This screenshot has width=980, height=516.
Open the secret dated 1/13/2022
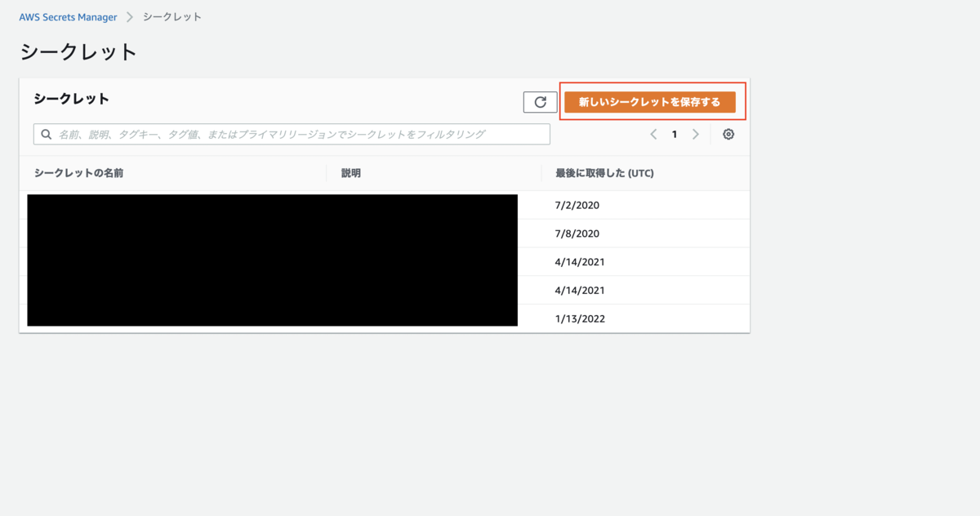(581, 318)
